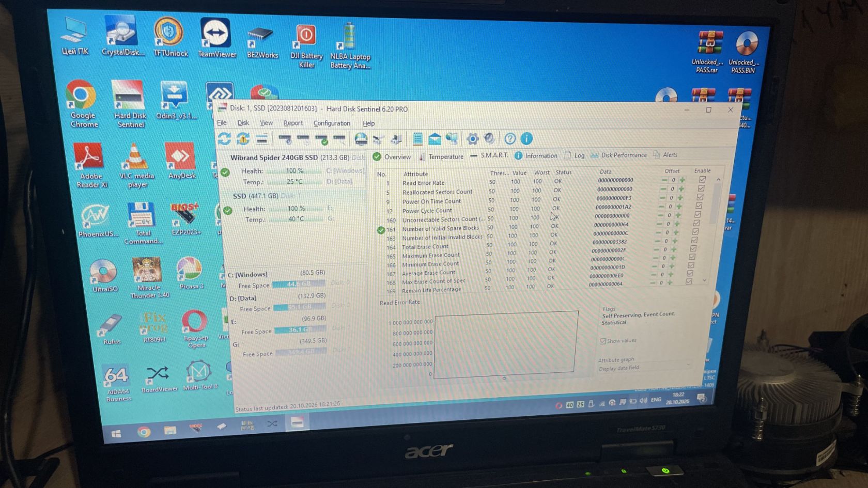Click the disk with green checkmark icon

coord(321,139)
